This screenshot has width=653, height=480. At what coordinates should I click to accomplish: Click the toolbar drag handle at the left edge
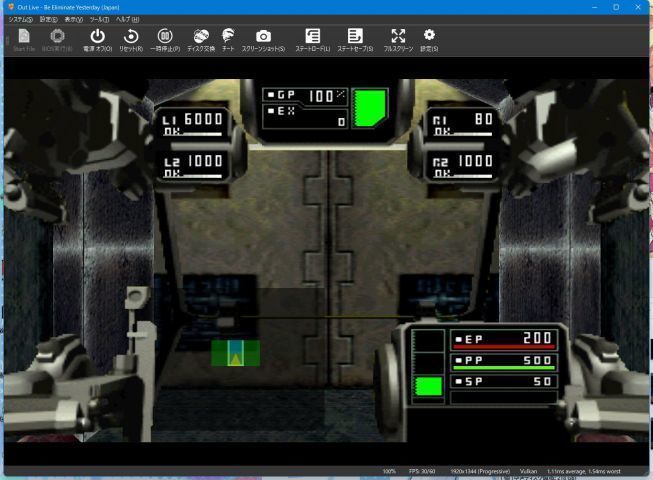pos(7,41)
